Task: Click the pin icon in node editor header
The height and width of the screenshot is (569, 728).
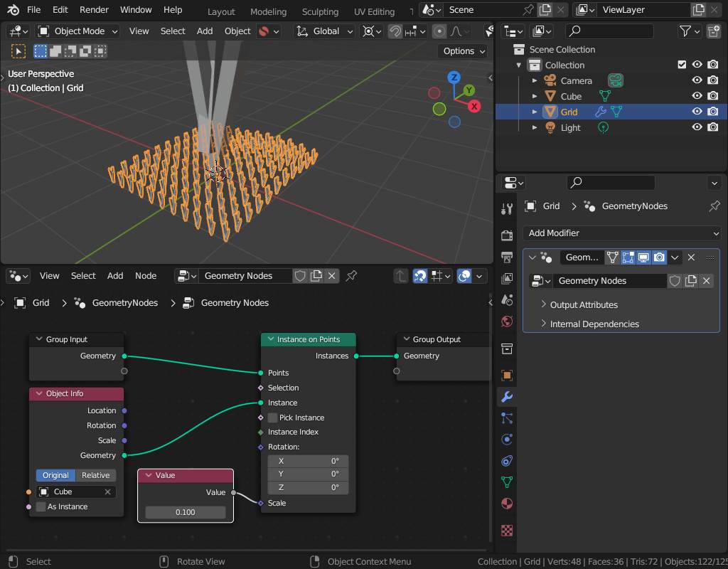Action: pos(351,276)
